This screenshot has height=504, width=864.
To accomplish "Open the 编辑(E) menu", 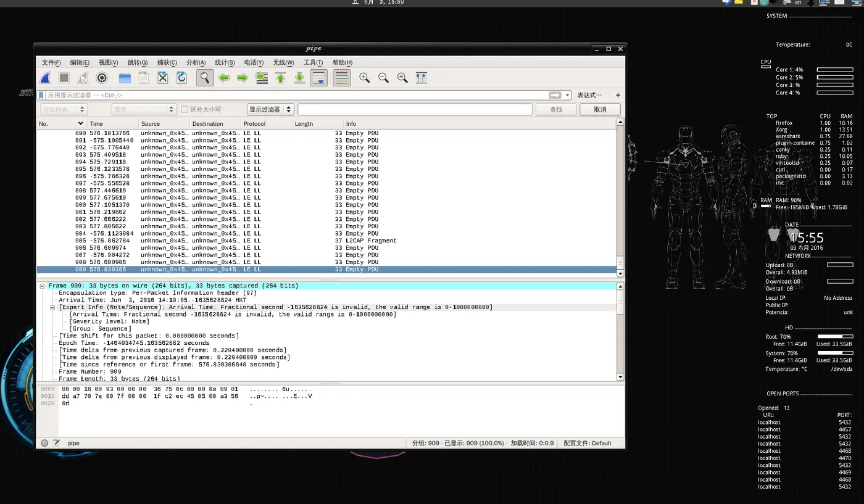I will click(x=80, y=62).
